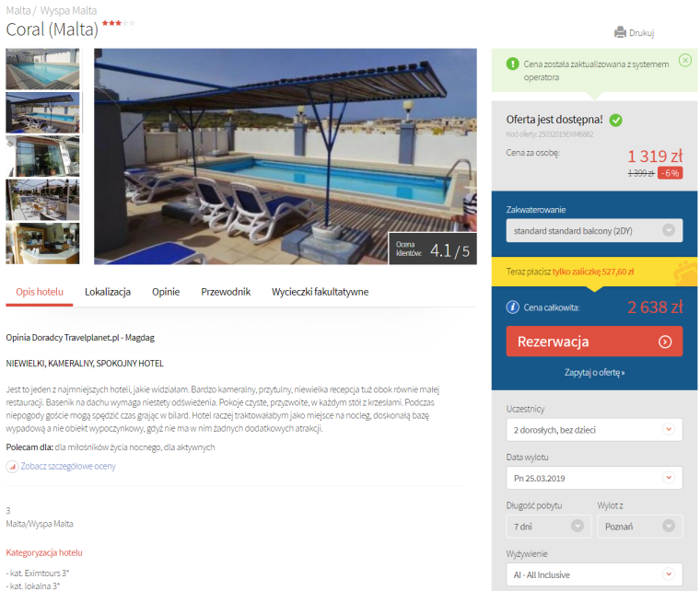
Task: Click the green availability checkmark icon
Action: pos(615,120)
